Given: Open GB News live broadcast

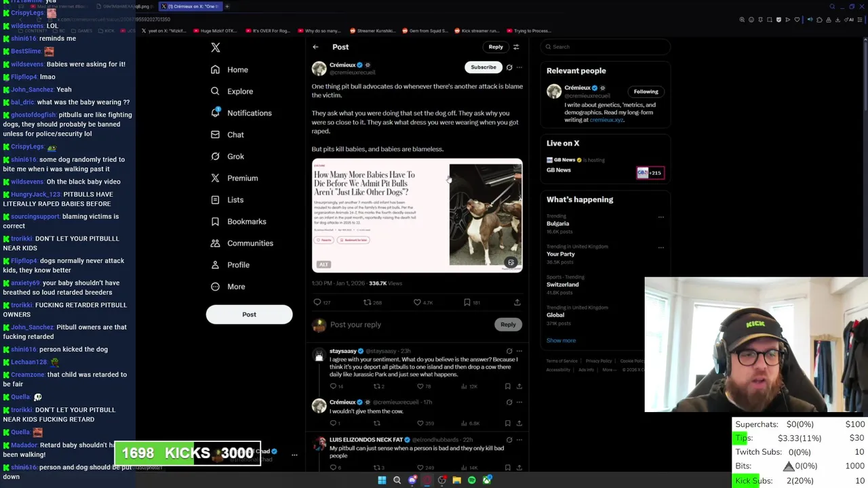Looking at the screenshot, I should [606, 165].
